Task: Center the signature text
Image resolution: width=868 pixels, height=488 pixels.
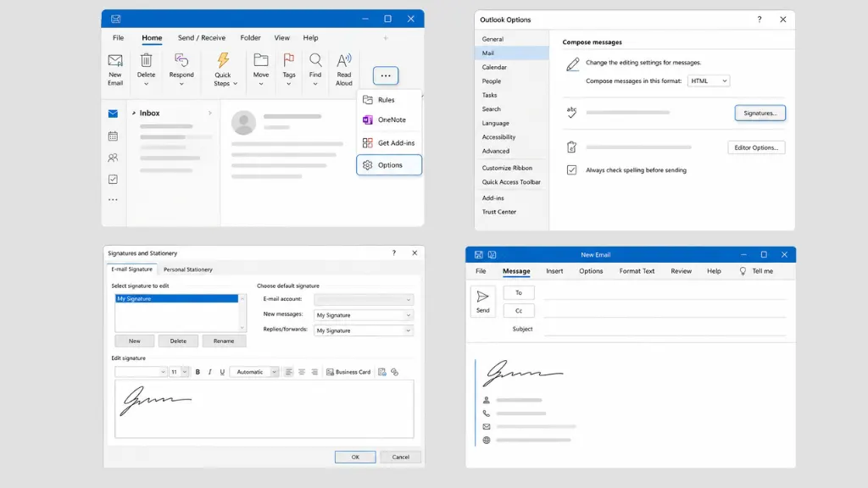Action: coord(302,373)
